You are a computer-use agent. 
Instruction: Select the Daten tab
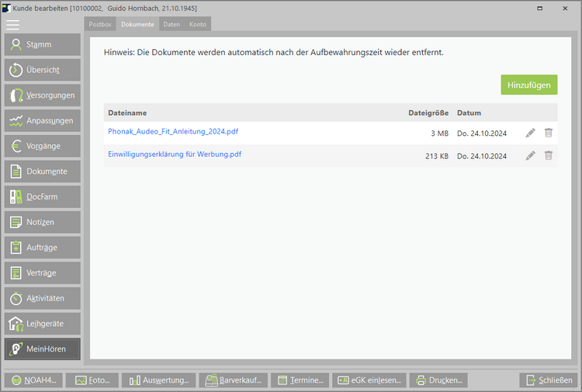171,25
